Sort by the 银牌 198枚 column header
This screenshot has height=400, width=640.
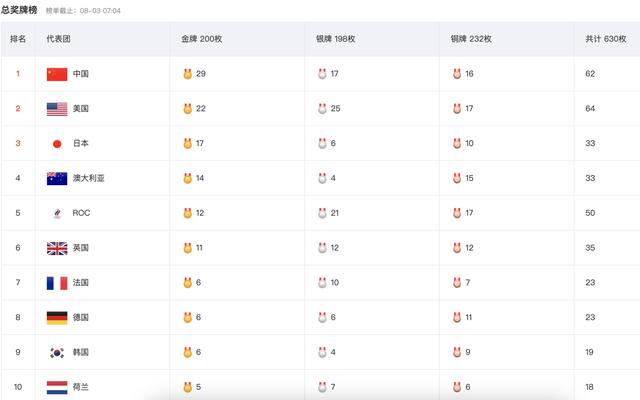click(336, 39)
